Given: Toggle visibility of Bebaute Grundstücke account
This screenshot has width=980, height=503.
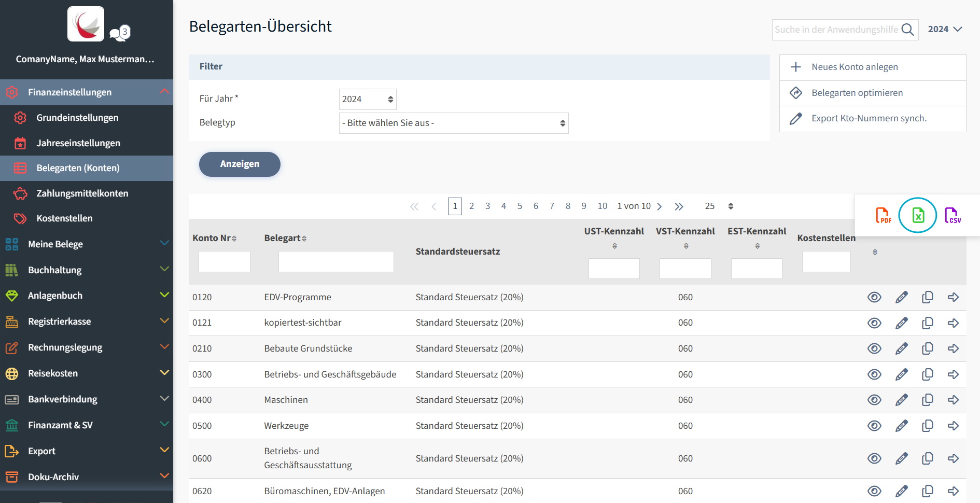Looking at the screenshot, I should (x=874, y=348).
